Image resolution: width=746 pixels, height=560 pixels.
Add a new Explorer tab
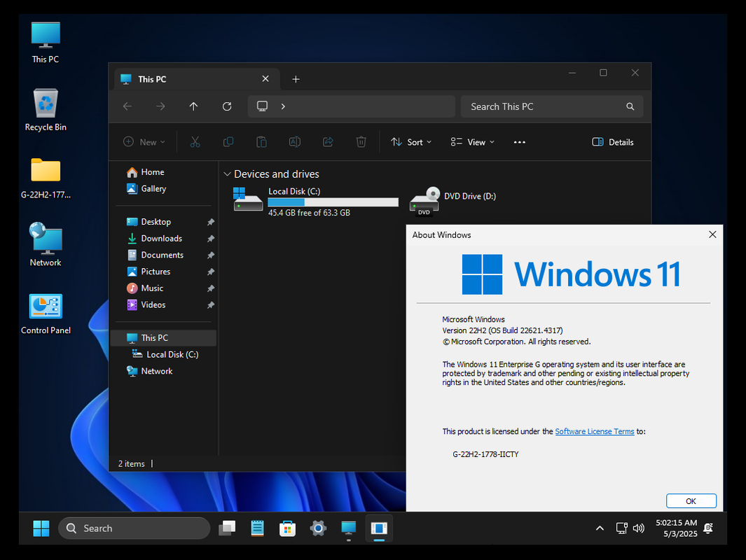pos(296,79)
